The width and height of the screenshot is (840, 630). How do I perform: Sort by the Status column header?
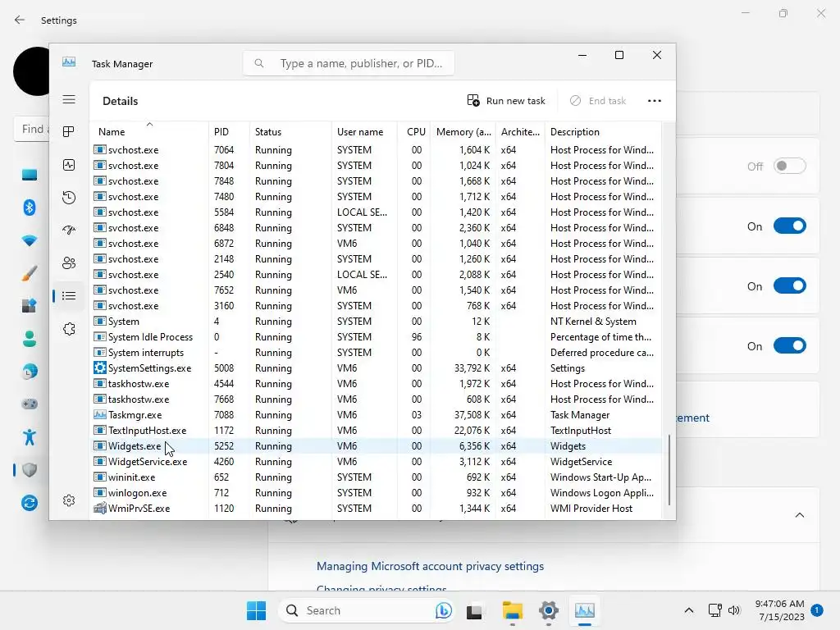click(290, 132)
